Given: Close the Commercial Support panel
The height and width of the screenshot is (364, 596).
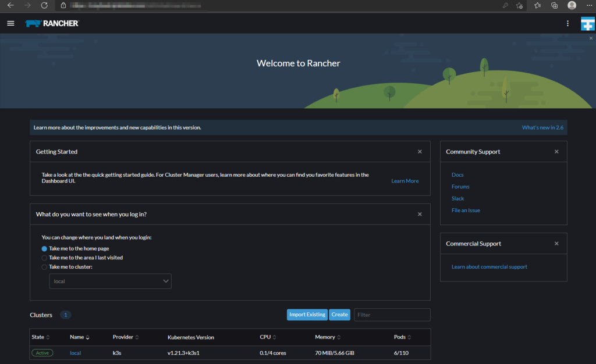Looking at the screenshot, I should 556,243.
